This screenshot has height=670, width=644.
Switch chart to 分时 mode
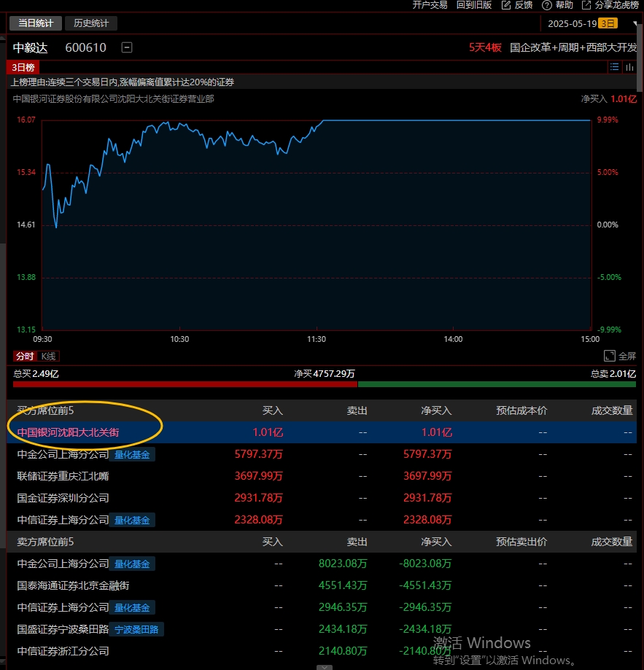click(x=25, y=356)
